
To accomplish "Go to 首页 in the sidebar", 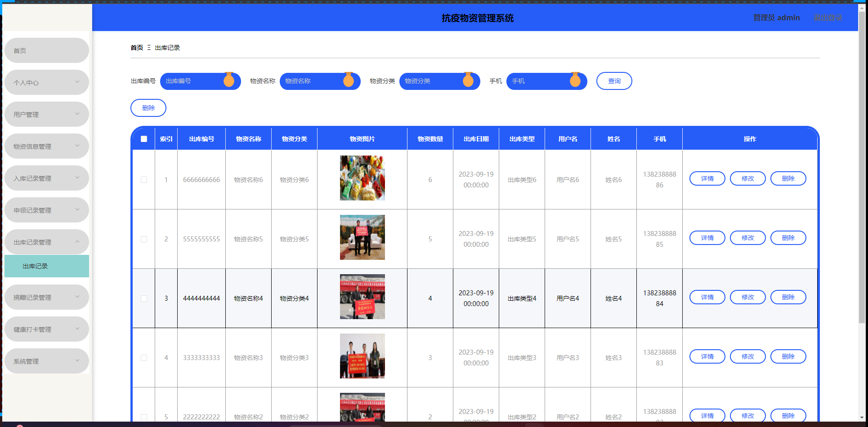I will pos(46,50).
